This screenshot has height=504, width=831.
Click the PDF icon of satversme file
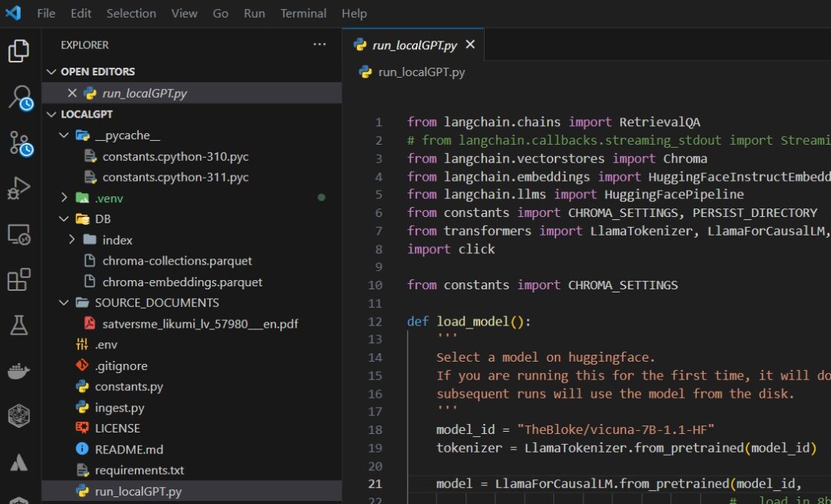(89, 323)
